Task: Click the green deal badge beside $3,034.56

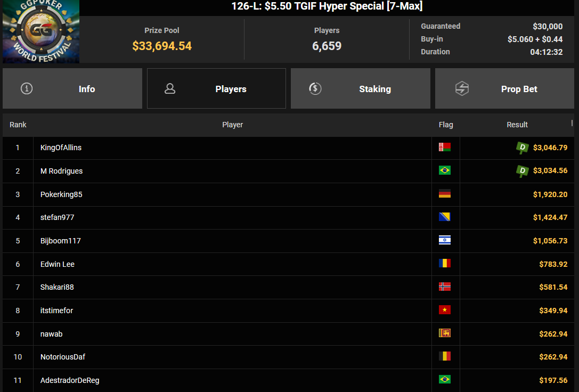Action: (x=522, y=171)
